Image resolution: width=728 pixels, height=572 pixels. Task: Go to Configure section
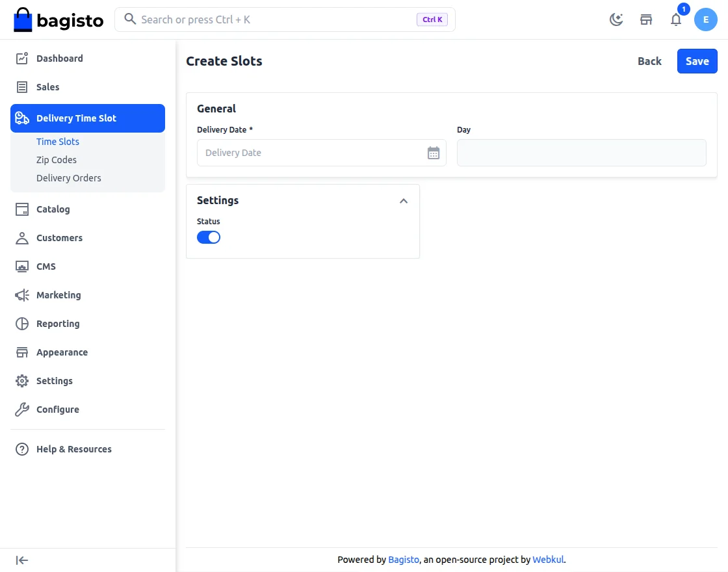click(x=88, y=409)
